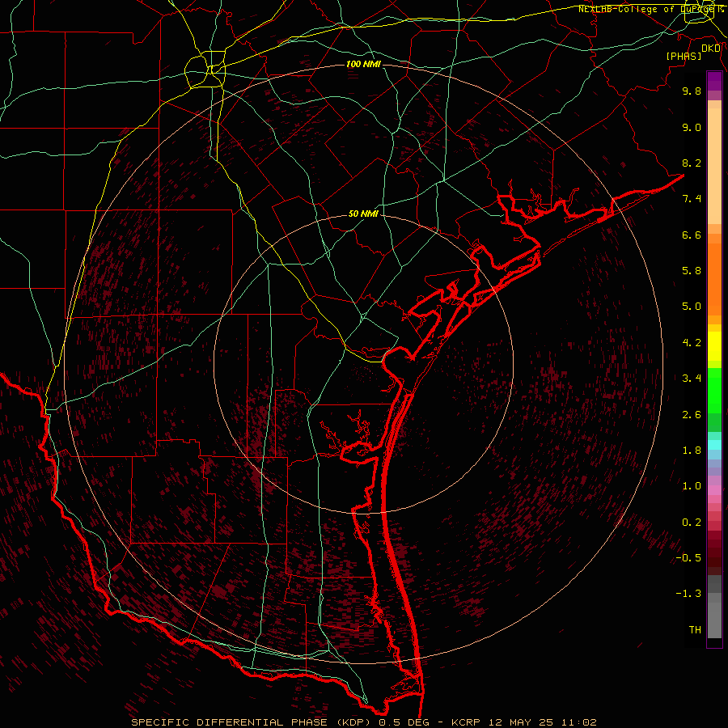Click the gray bottom band of the color bar
Screen dimensions: 728x728
tap(714, 617)
